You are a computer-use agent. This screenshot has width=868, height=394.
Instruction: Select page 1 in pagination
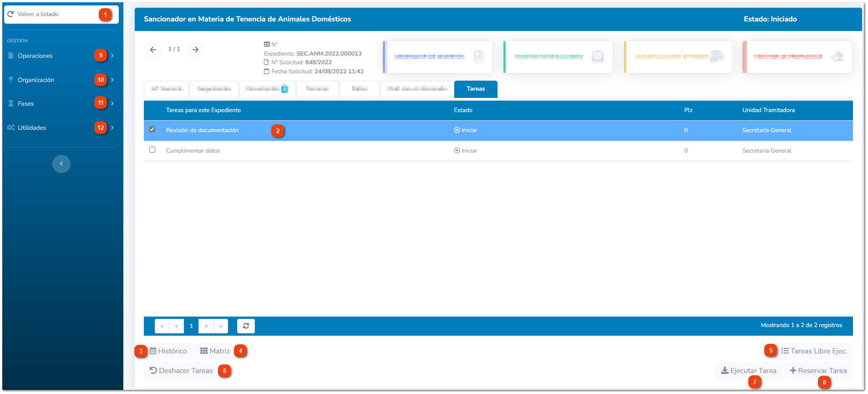click(191, 326)
